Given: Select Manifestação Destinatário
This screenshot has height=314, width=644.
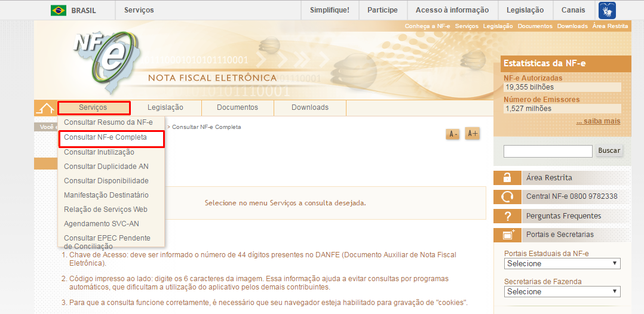Looking at the screenshot, I should click(106, 195).
